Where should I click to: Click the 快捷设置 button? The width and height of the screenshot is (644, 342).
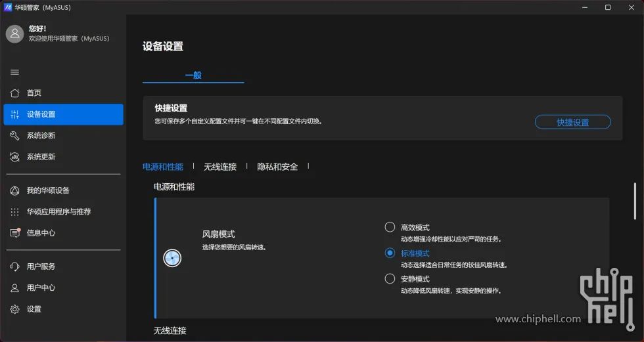tap(572, 122)
